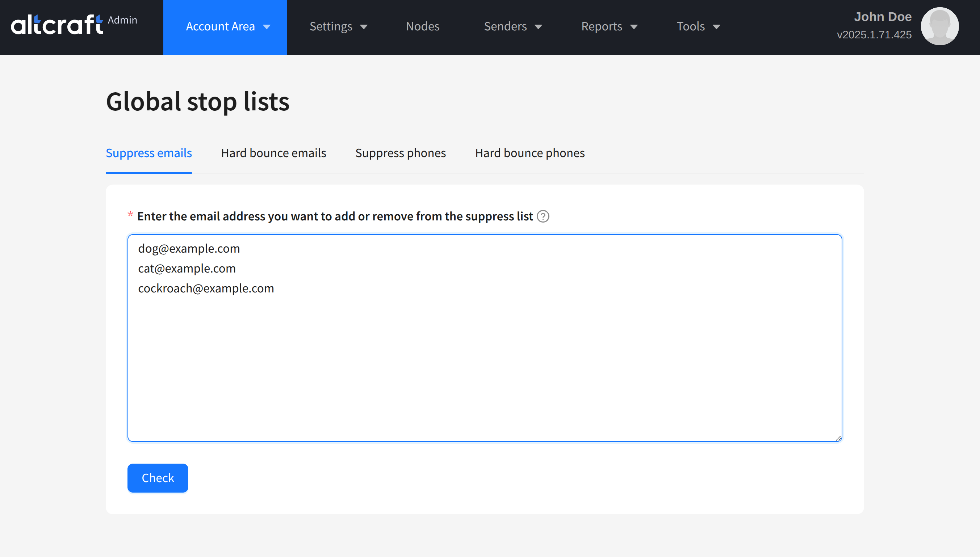
Task: Switch to the Suppress phones tab
Action: pyautogui.click(x=401, y=153)
